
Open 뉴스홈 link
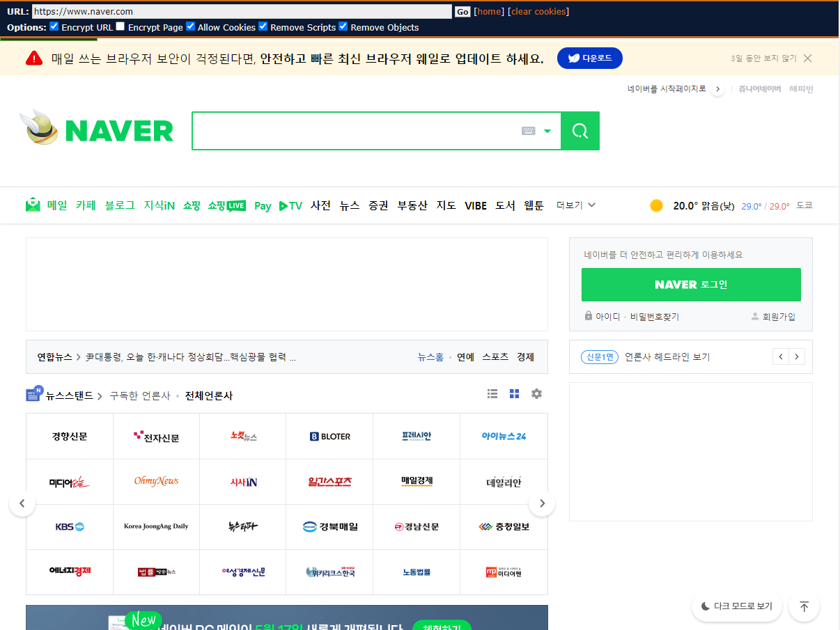coord(430,357)
